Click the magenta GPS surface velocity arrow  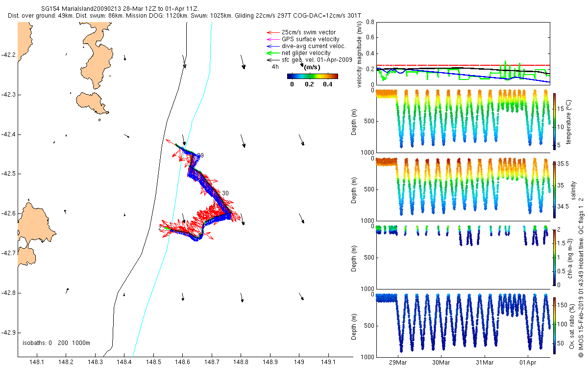pos(272,39)
